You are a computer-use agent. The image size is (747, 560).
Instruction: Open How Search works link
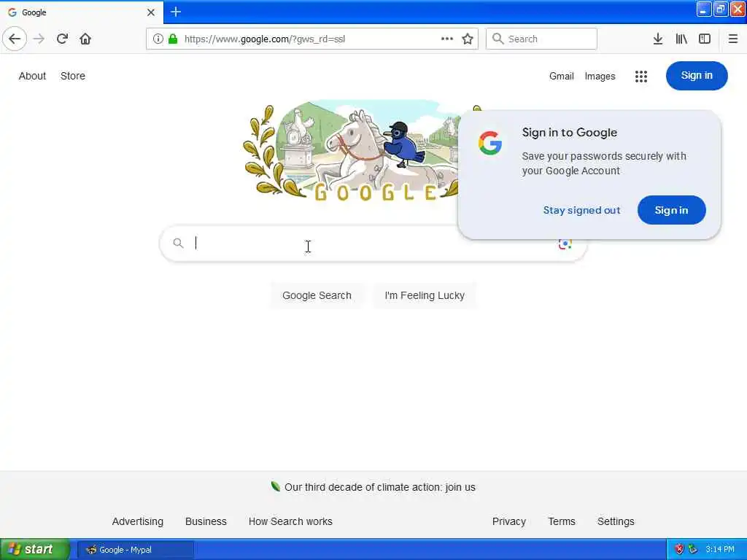click(x=290, y=521)
